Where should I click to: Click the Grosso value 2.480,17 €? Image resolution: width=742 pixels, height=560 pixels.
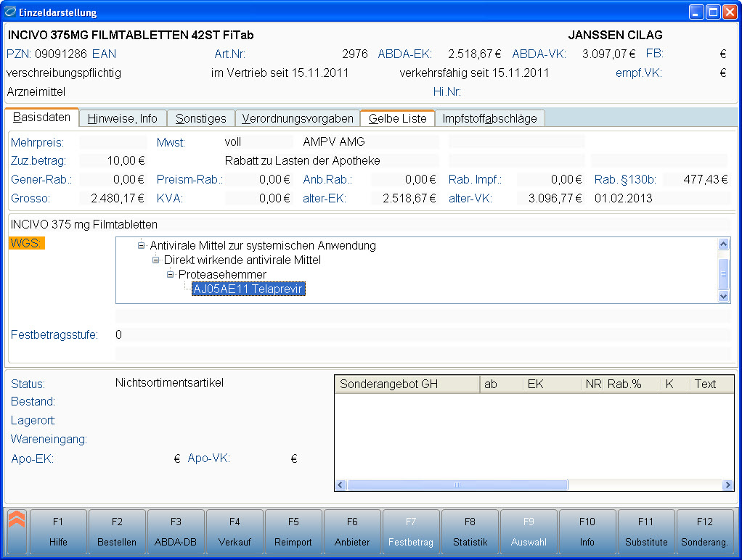118,199
